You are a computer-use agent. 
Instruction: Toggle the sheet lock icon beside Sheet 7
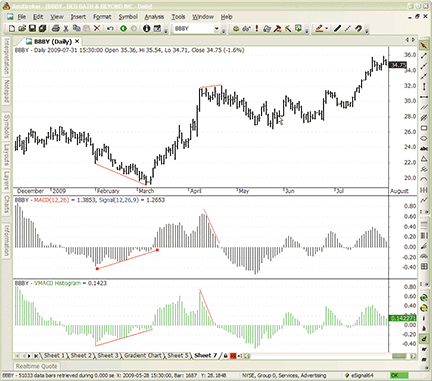click(x=226, y=356)
